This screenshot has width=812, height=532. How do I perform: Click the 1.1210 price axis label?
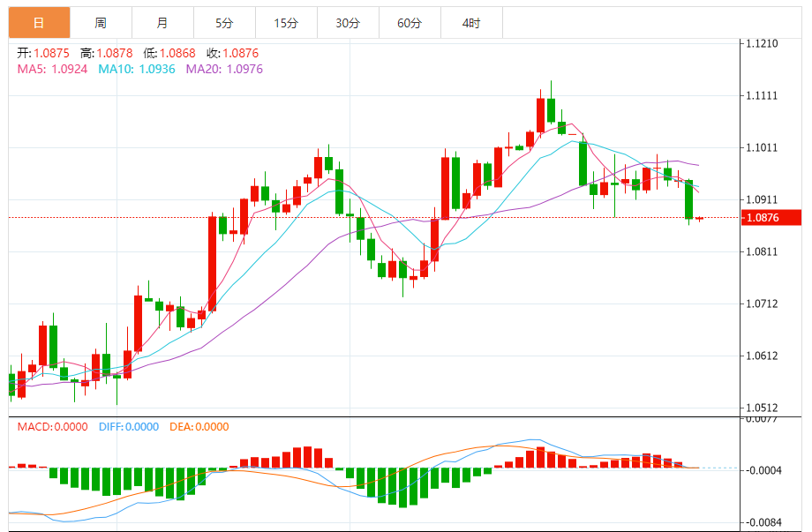(x=762, y=43)
